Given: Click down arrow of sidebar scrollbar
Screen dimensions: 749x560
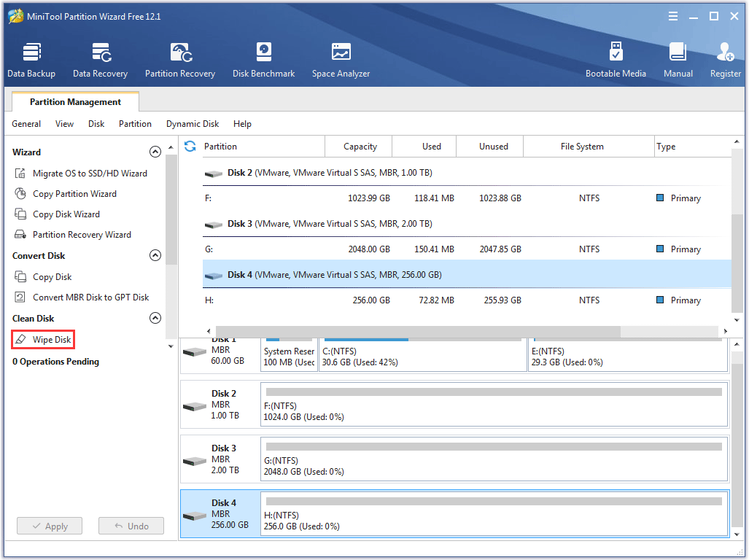Looking at the screenshot, I should [x=171, y=346].
